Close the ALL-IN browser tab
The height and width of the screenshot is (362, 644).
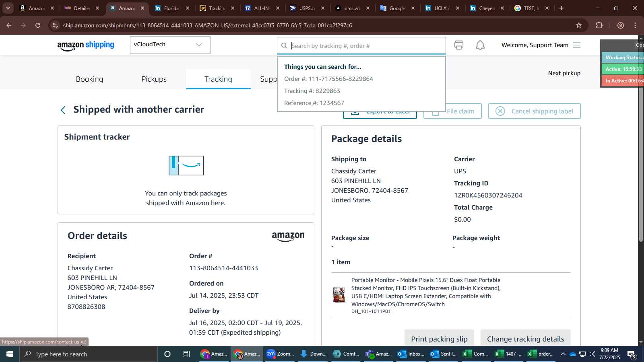coord(278,8)
